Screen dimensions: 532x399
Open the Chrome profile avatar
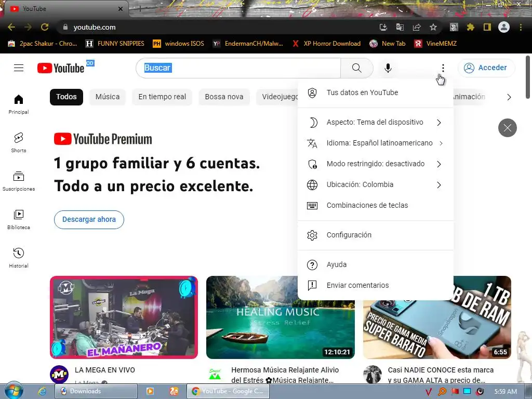pyautogui.click(x=504, y=27)
